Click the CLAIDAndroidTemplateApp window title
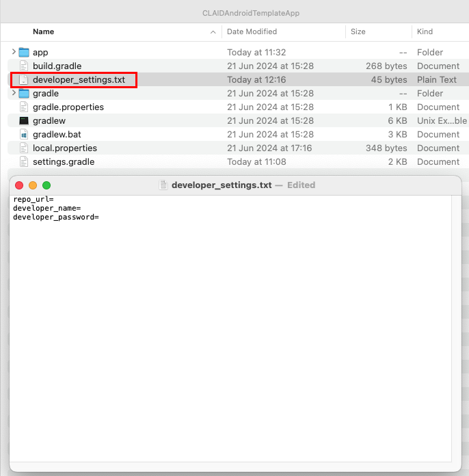 [251, 13]
